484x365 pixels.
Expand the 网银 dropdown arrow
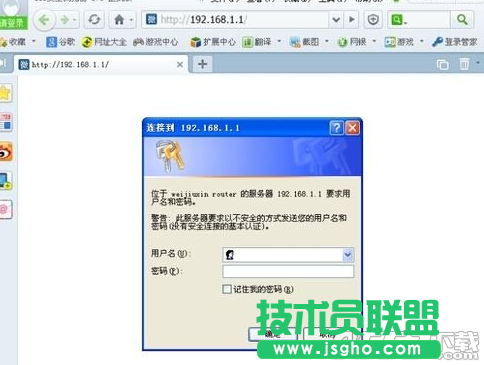pyautogui.click(x=374, y=41)
